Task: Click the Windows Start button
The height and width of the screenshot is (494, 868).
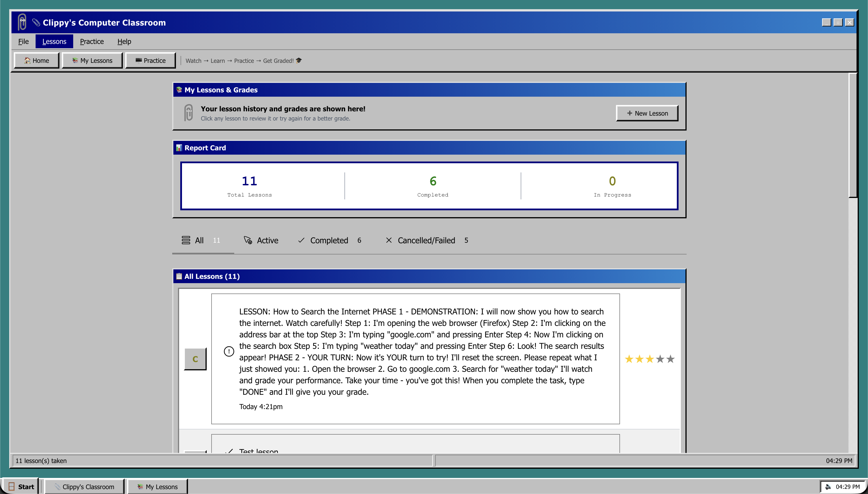Action: pos(21,487)
